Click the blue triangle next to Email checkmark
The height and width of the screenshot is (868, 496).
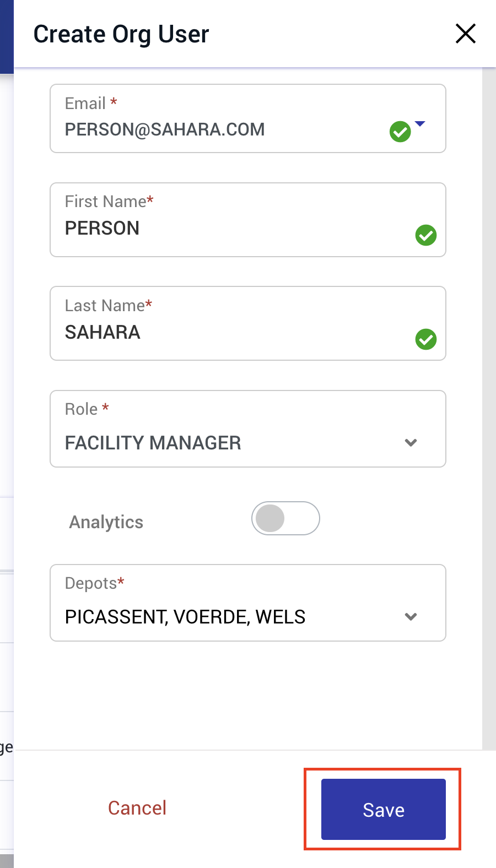420,124
